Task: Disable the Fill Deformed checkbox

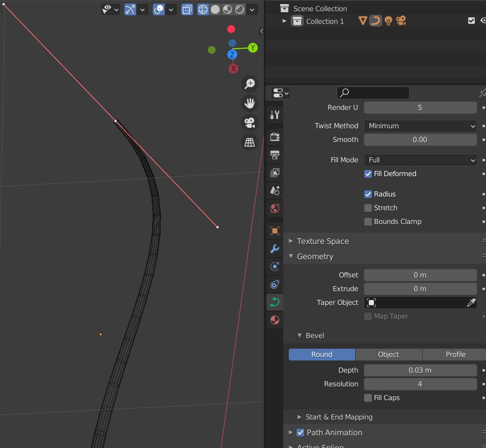Action: [x=368, y=174]
